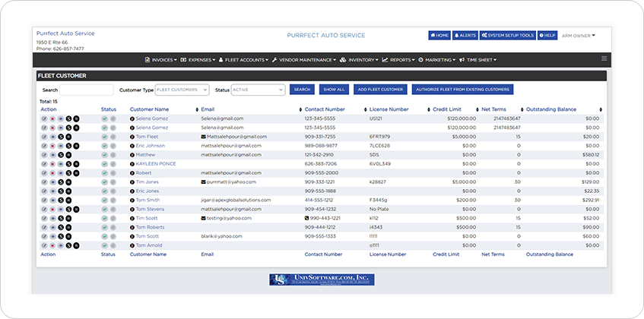Delete the Selena Gomez US121 row
Viewport: 644px width, 319px height.
click(52, 118)
